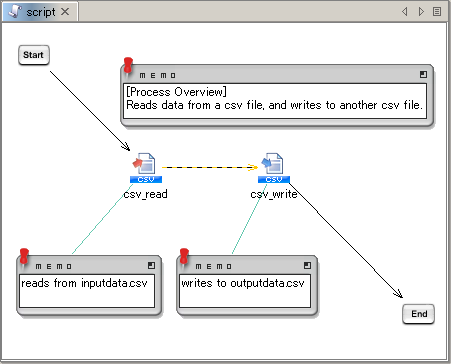Click the 'writes to outputdata.csv' memo text
451x364 pixels.
[x=243, y=283]
